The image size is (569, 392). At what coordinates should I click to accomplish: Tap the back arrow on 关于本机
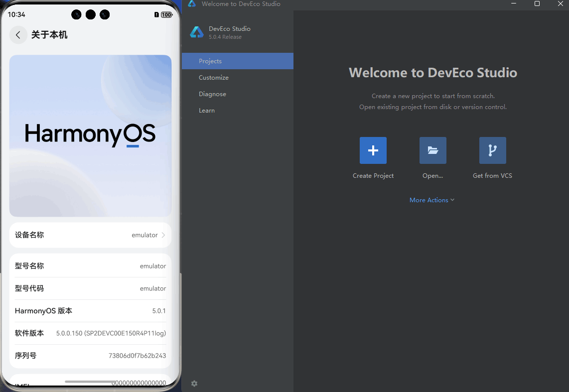point(18,35)
